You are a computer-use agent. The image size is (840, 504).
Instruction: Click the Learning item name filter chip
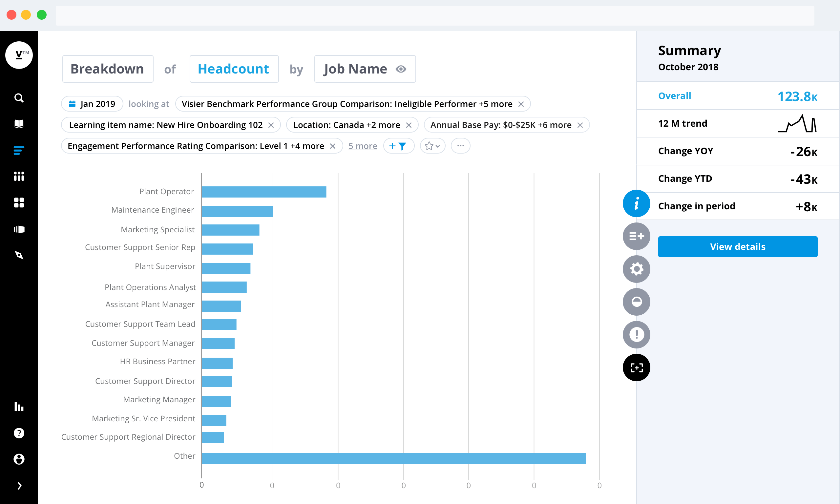pos(171,125)
